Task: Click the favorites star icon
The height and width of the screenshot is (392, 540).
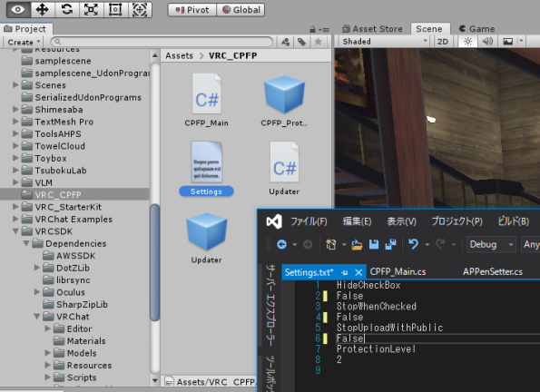Action: tap(319, 42)
